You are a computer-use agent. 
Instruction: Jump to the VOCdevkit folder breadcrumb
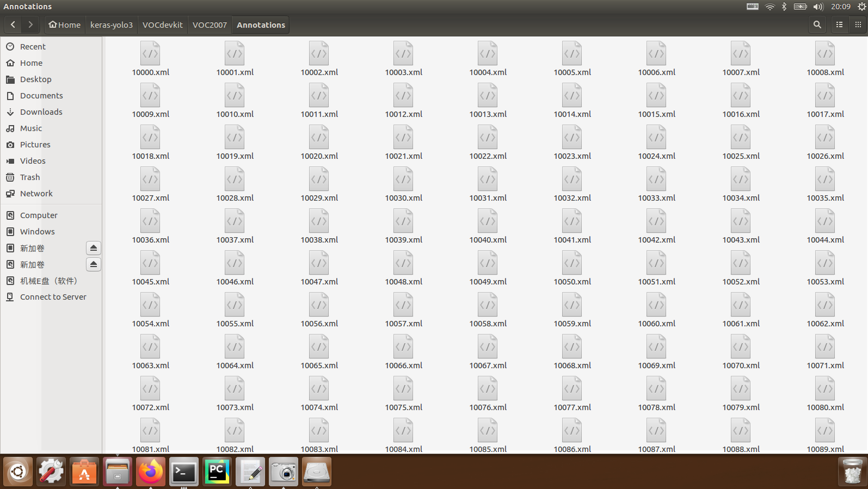pyautogui.click(x=163, y=24)
